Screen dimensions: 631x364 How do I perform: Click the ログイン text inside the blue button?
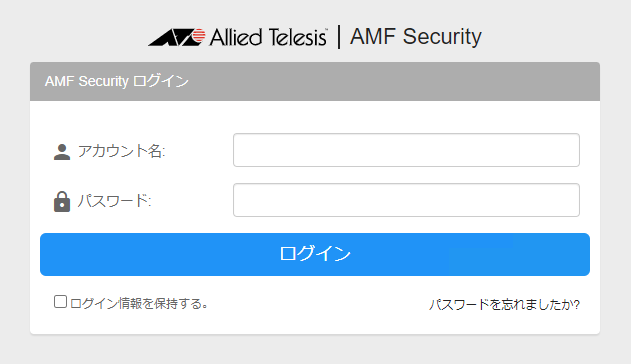tap(315, 254)
